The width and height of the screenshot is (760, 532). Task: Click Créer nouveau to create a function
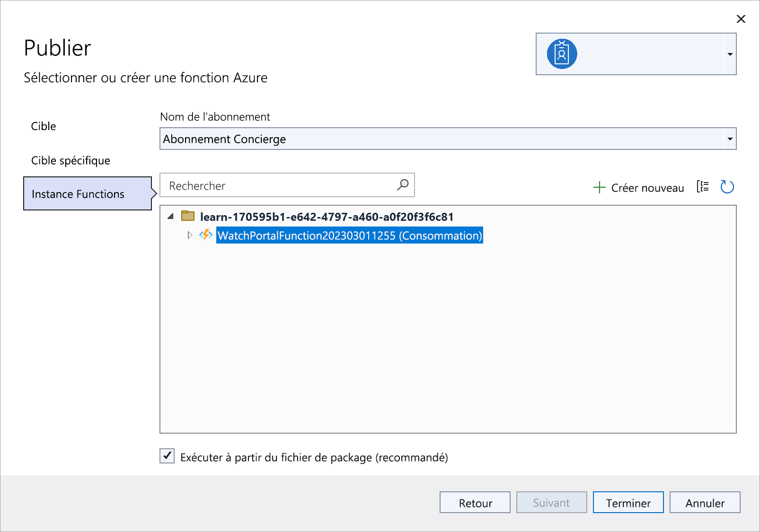tap(638, 188)
